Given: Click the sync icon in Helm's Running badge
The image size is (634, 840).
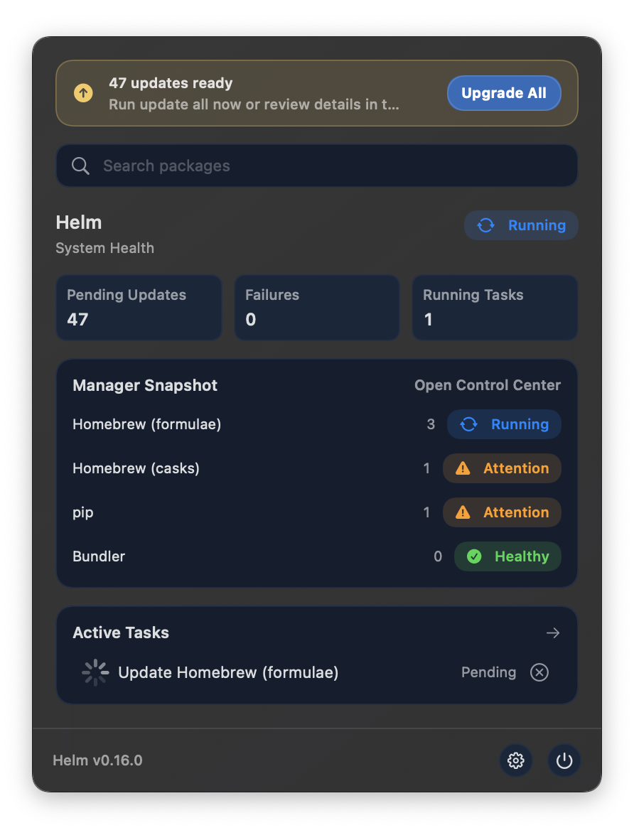Looking at the screenshot, I should 485,225.
